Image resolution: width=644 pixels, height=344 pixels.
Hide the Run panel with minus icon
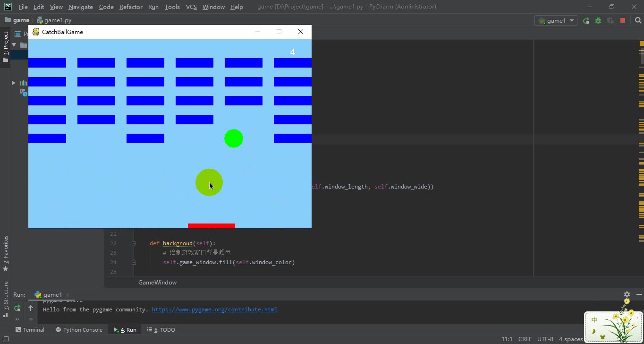click(x=639, y=294)
